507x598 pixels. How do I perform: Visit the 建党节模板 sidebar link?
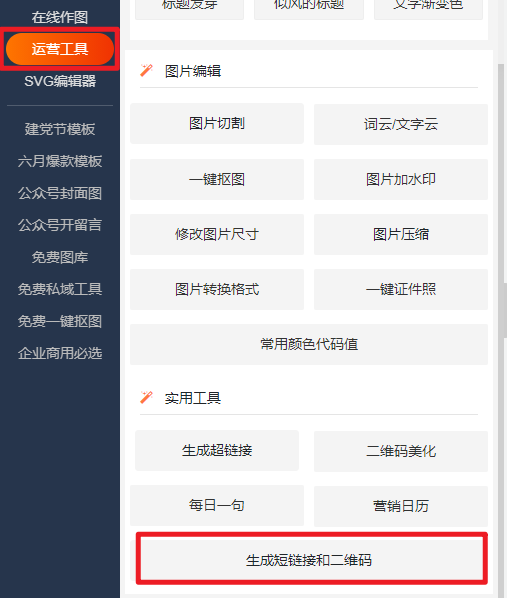click(60, 129)
